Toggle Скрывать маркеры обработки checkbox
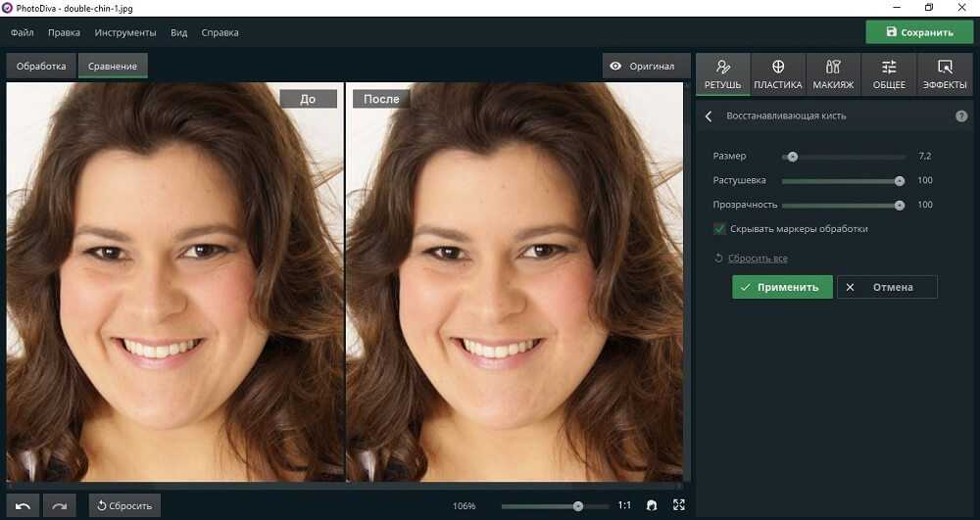Image resolution: width=980 pixels, height=520 pixels. pyautogui.click(x=720, y=229)
